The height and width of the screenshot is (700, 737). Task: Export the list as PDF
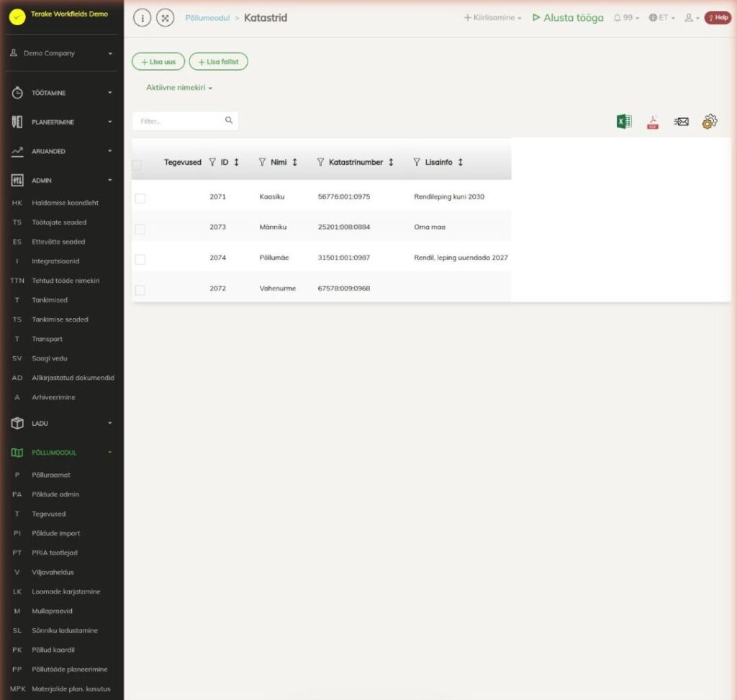652,122
